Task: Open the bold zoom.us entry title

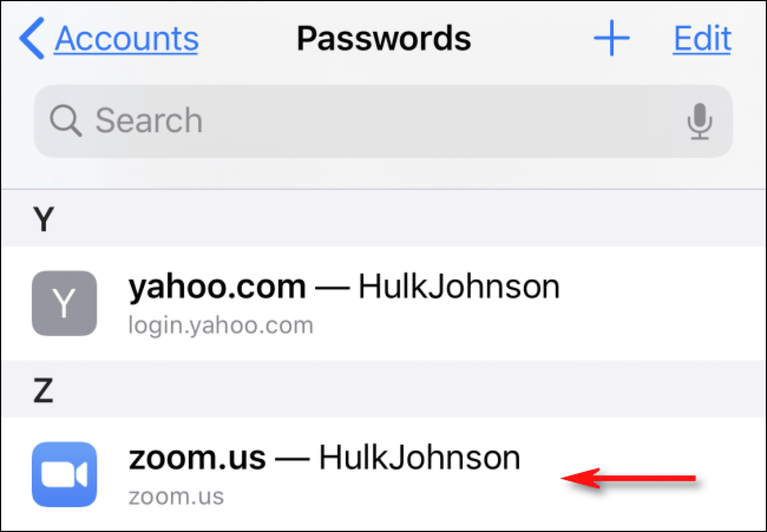Action: [197, 458]
